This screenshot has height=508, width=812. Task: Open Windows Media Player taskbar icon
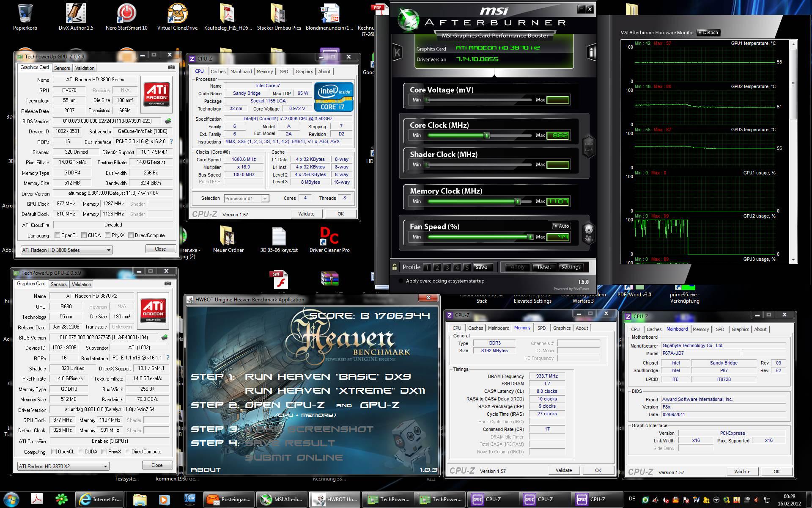click(164, 500)
